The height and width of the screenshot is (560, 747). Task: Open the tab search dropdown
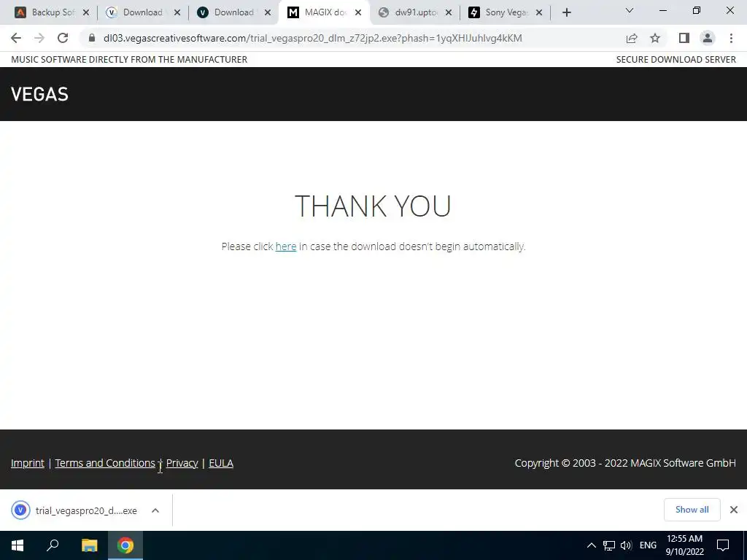click(630, 10)
